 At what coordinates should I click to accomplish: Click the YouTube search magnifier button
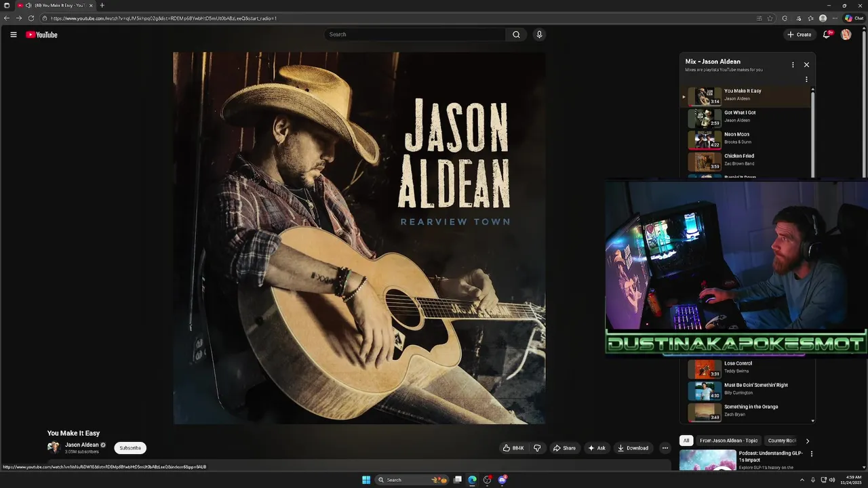[516, 35]
